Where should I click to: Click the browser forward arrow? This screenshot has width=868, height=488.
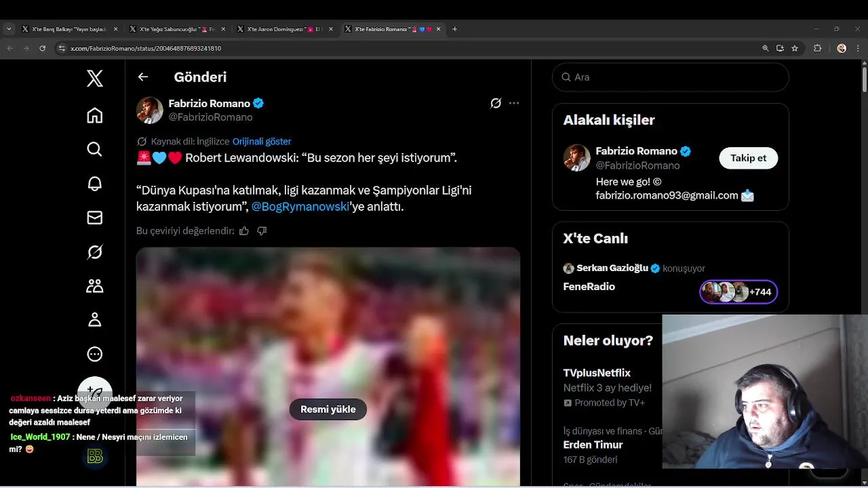pos(26,48)
